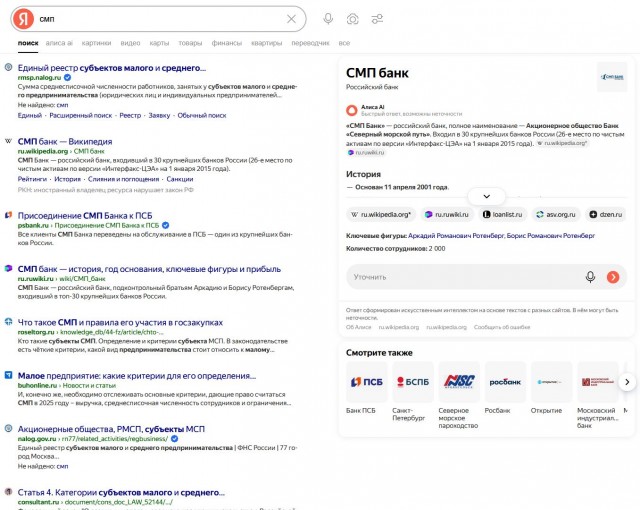Open the Банк ПСБ card
The width and height of the screenshot is (640, 510).
pyautogui.click(x=367, y=388)
